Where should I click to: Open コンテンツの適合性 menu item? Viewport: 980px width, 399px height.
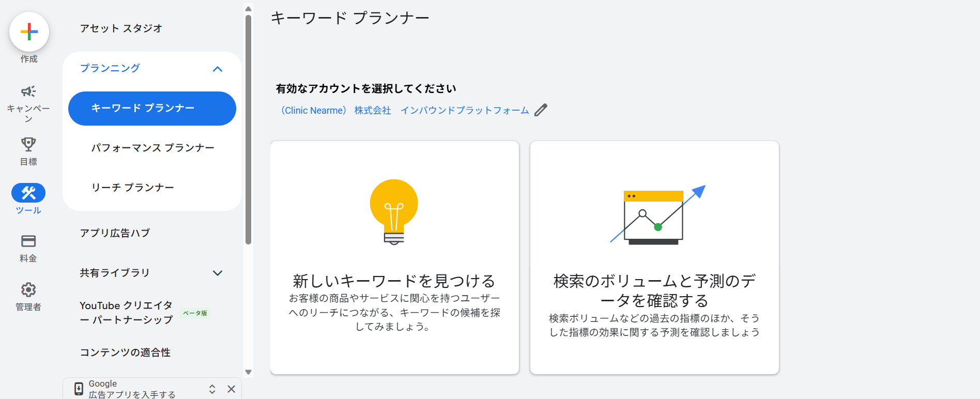(125, 352)
